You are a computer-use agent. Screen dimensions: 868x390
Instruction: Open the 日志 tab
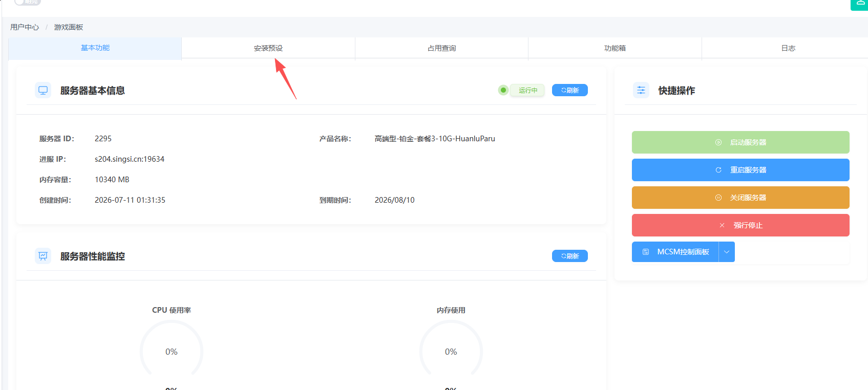pyautogui.click(x=788, y=48)
